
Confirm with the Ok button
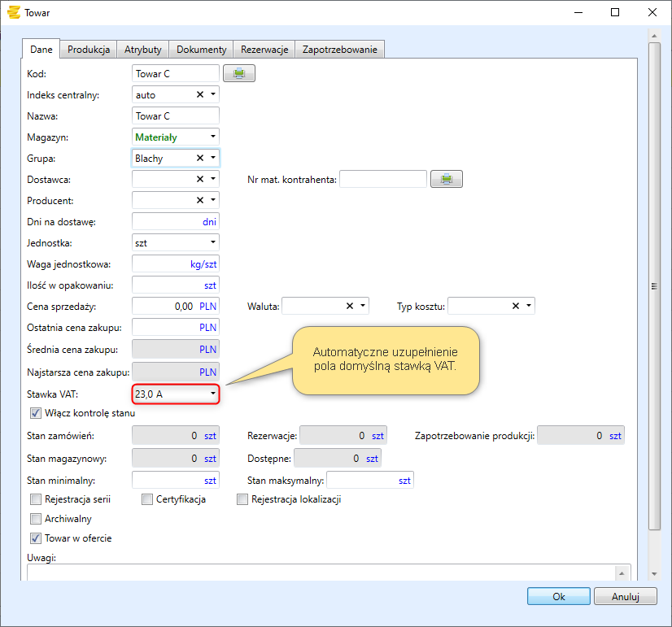click(558, 596)
